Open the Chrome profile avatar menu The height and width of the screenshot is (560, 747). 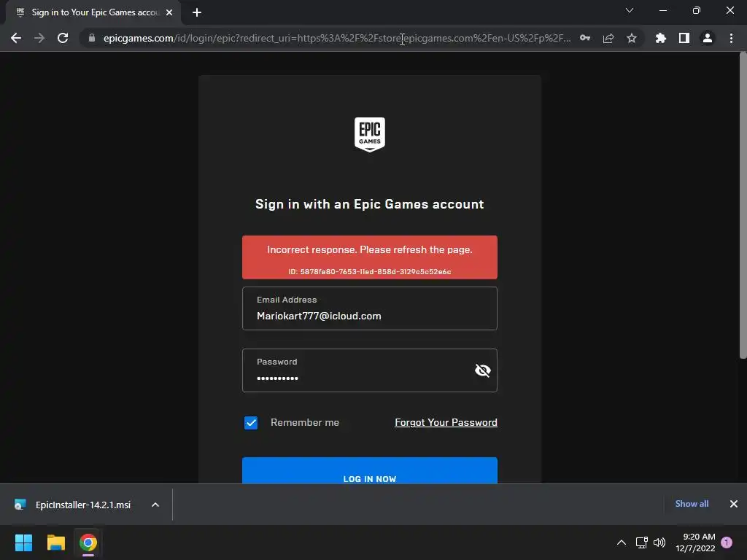(708, 38)
